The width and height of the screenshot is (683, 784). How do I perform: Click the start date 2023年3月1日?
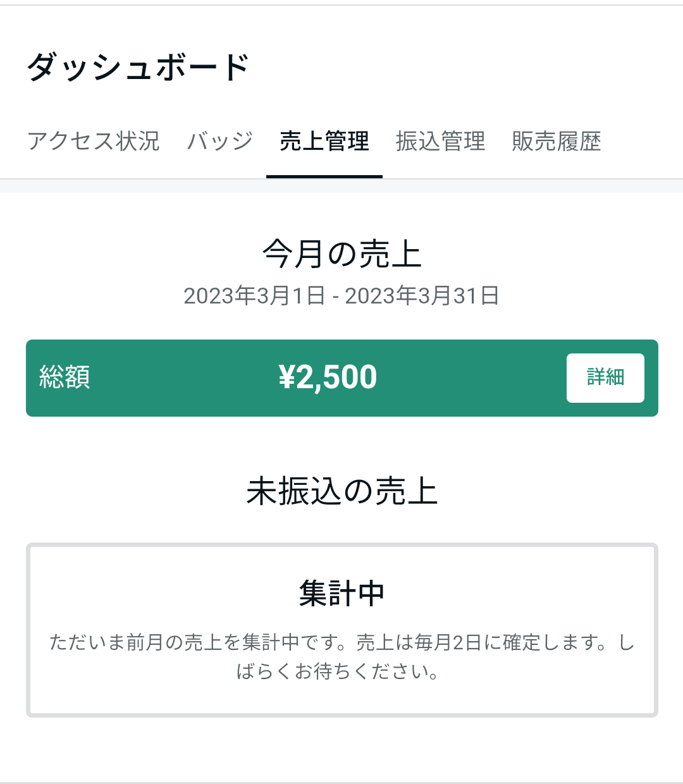254,296
